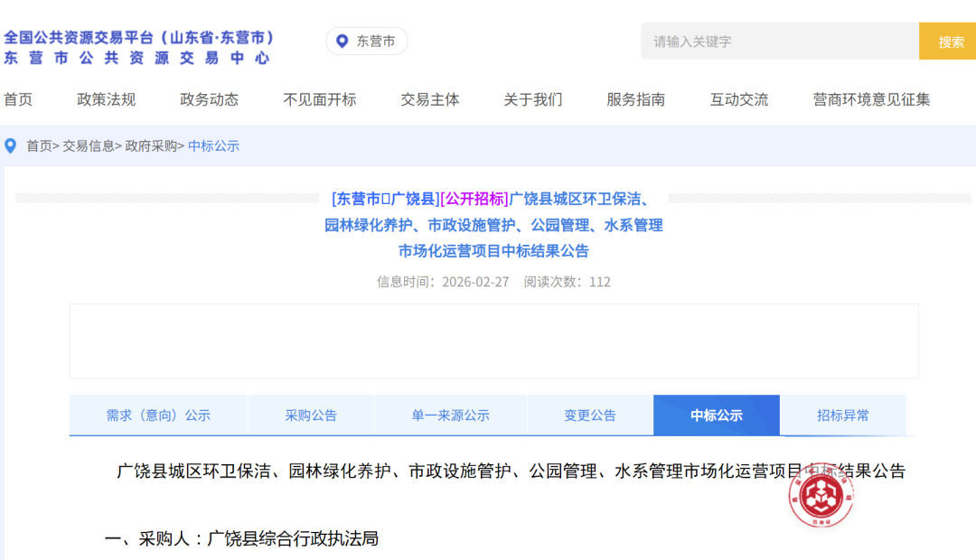Open the 营商环境意见征集 navigation item
The height and width of the screenshot is (560, 976).
(871, 99)
